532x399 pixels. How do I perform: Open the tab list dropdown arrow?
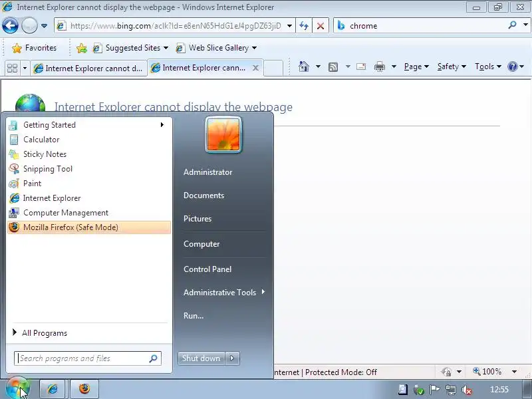click(25, 68)
